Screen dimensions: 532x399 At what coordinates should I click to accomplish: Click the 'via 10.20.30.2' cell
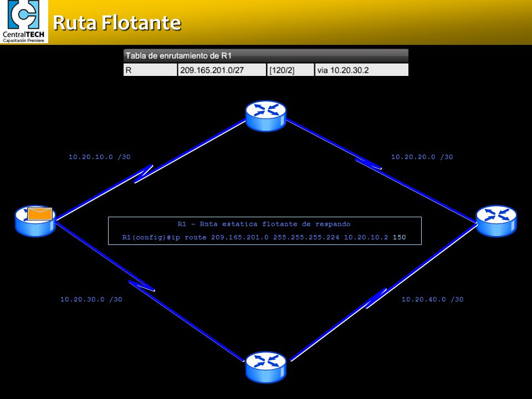(362, 70)
